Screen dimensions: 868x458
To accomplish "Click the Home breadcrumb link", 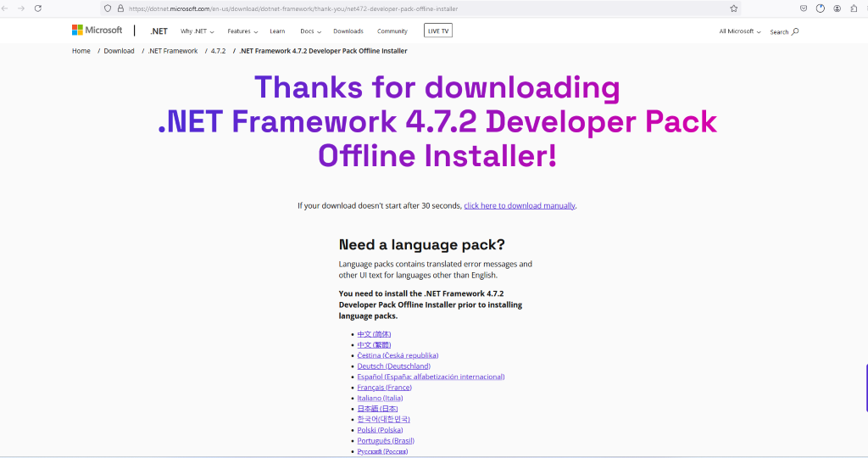I will pos(81,51).
